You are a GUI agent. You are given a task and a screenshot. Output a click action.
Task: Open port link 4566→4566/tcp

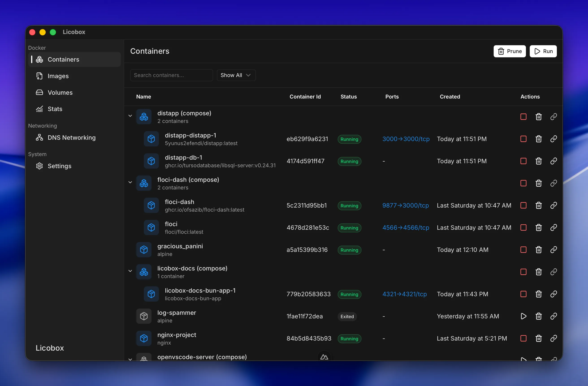406,227
